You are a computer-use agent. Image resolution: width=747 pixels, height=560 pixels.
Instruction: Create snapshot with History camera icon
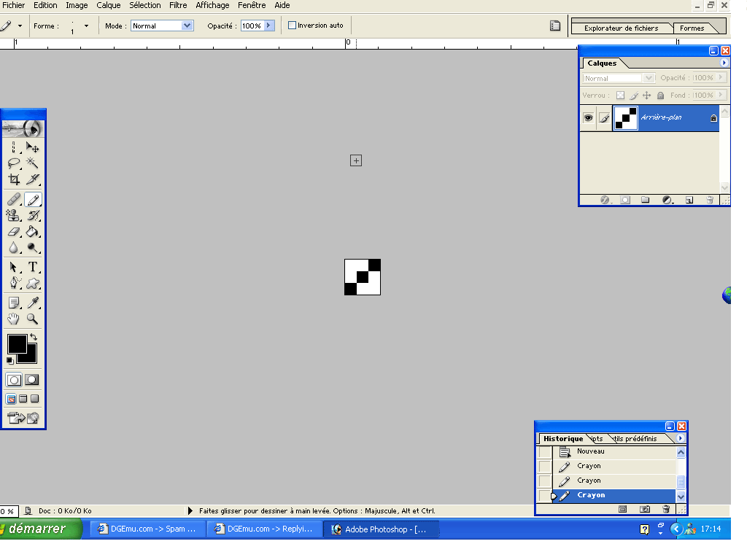click(x=645, y=509)
